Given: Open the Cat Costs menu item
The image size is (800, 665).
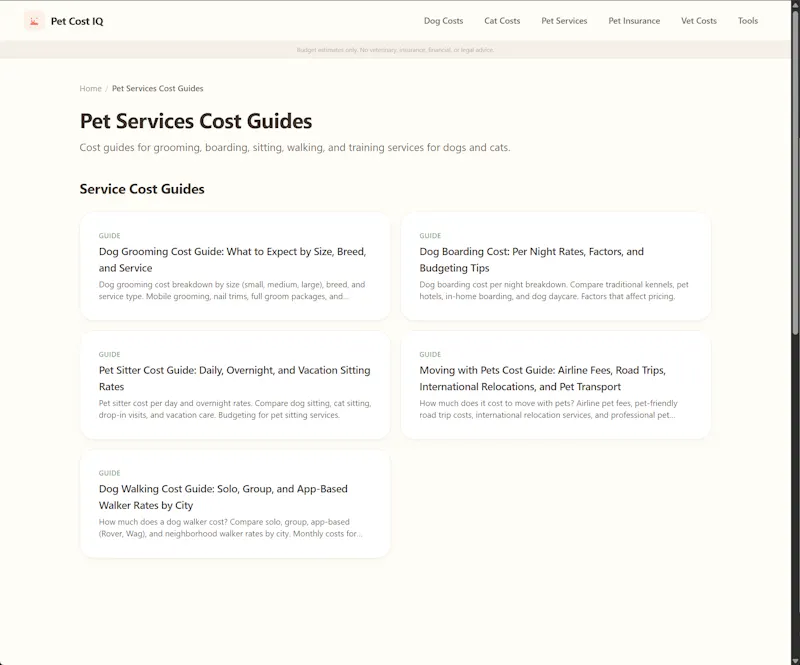Looking at the screenshot, I should tap(502, 21).
